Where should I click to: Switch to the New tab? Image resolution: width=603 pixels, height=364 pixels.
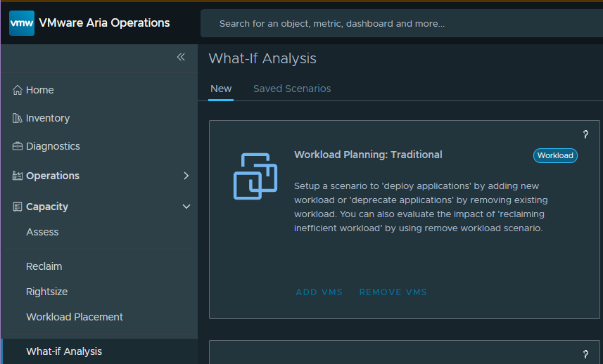tap(221, 89)
